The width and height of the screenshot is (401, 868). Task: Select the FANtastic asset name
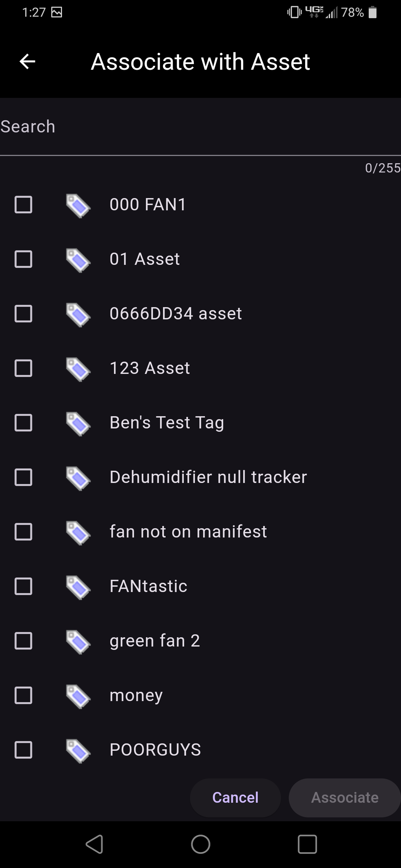pos(148,586)
